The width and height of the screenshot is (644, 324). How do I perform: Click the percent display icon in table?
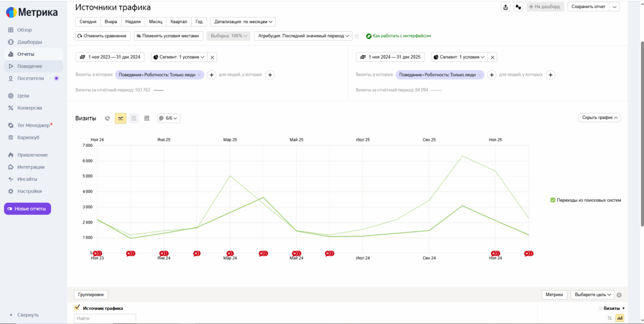[x=610, y=318]
